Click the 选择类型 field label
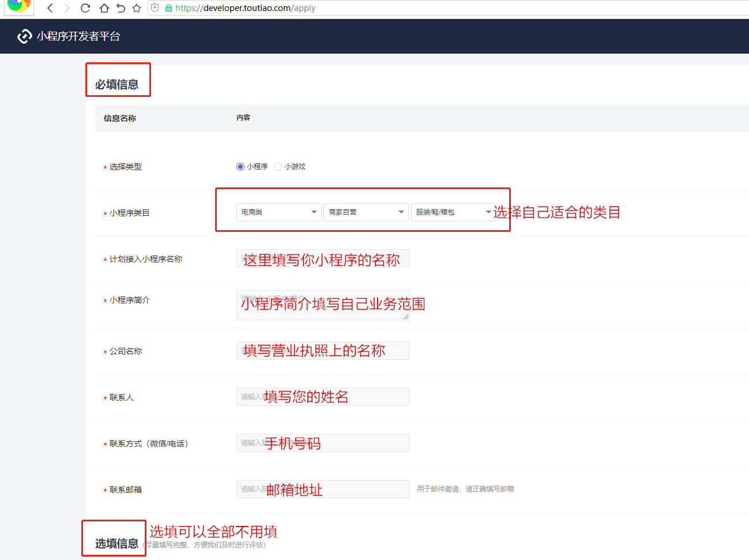749x560 pixels. (x=126, y=167)
